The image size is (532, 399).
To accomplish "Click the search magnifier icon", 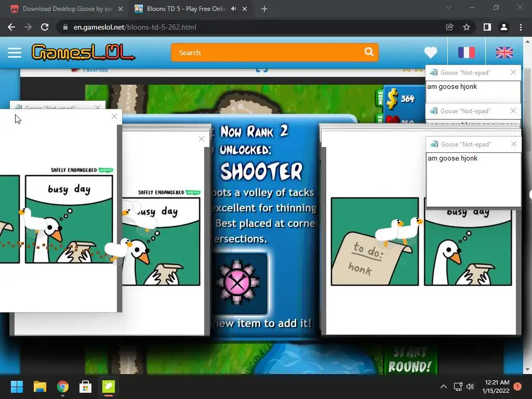I will [x=369, y=52].
